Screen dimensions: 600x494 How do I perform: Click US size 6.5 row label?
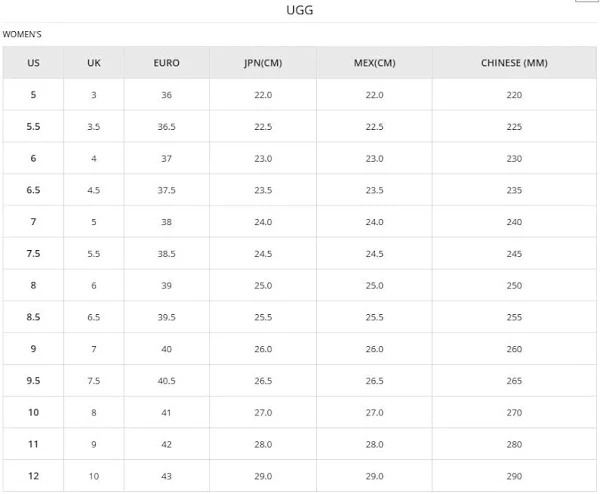[x=33, y=190]
